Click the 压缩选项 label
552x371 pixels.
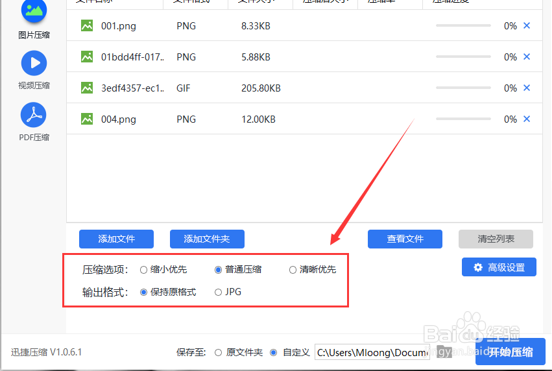point(105,270)
